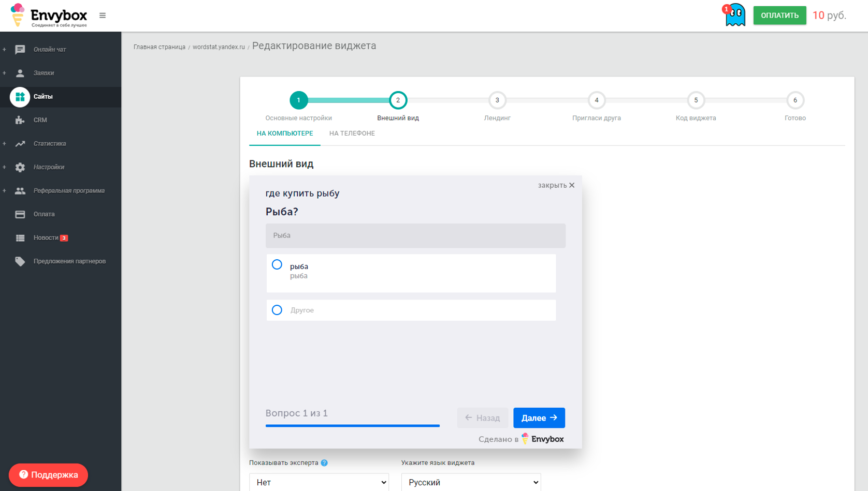Expand the Referral program sidebar section
Image resolution: width=868 pixels, height=491 pixels.
(5, 191)
